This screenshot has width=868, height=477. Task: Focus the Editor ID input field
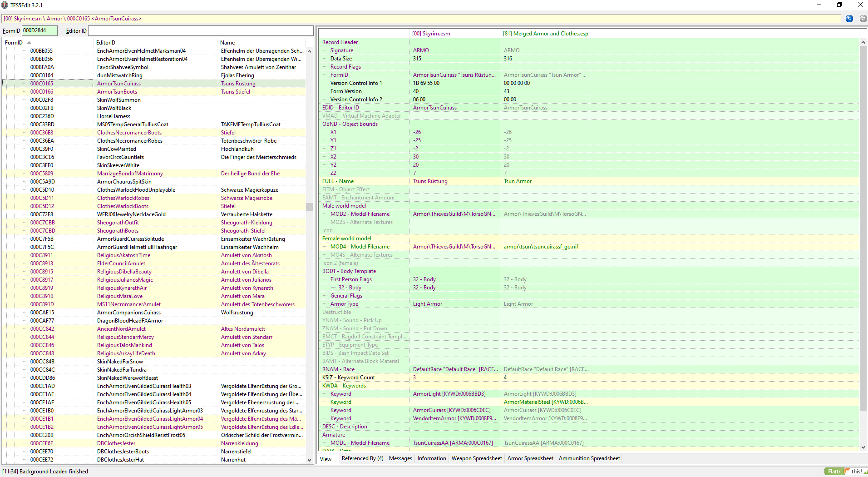click(201, 30)
